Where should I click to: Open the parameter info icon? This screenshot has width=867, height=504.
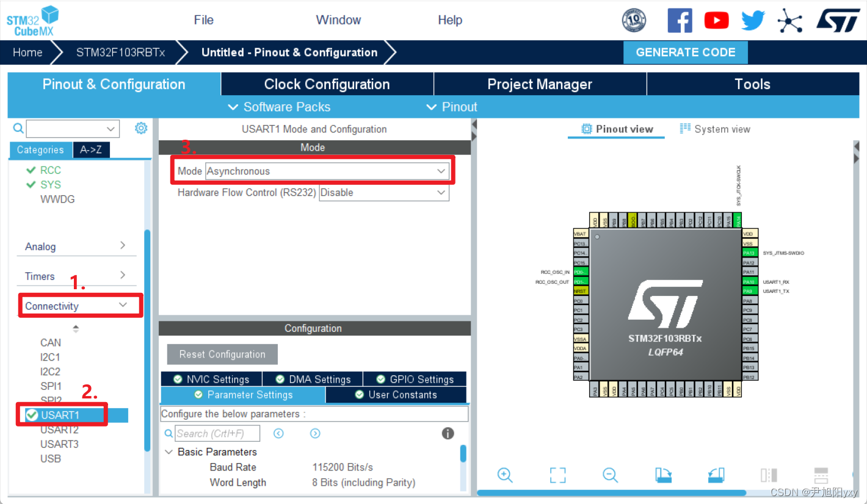448,433
